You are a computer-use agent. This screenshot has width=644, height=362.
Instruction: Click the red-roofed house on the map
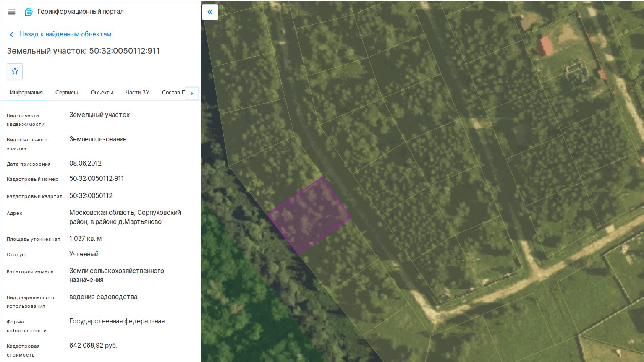pyautogui.click(x=545, y=46)
